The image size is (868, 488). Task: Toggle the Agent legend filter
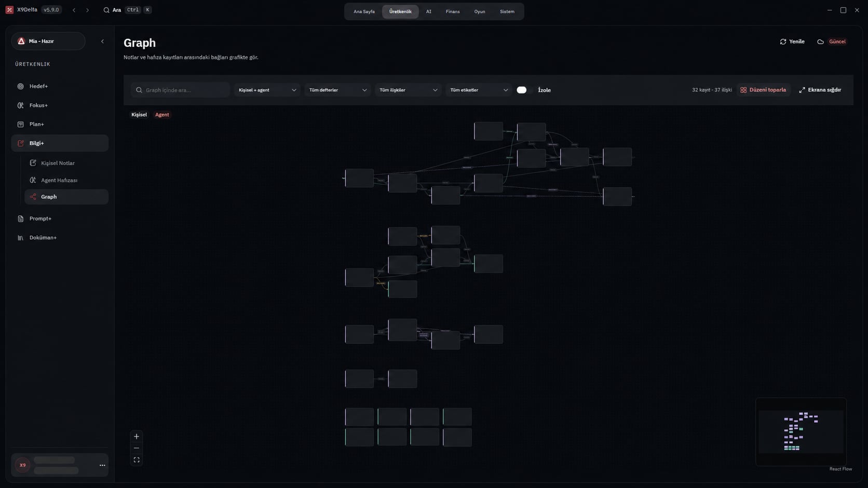[x=162, y=115]
